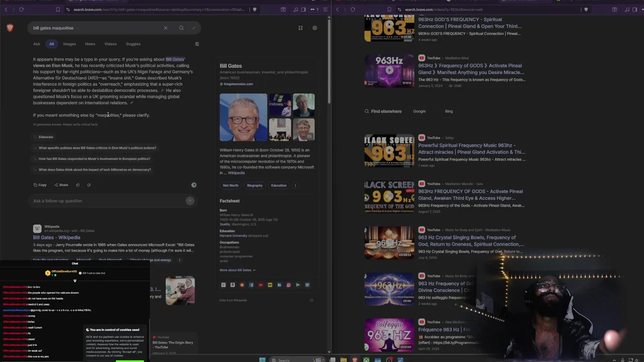
Task: Open the Google Play icon in Bill Gates profiles
Action: 298,285
